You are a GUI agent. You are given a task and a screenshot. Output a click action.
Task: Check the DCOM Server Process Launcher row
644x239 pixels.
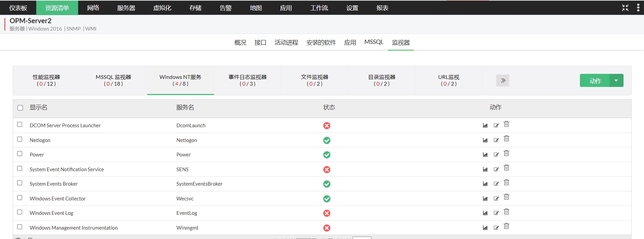20,125
